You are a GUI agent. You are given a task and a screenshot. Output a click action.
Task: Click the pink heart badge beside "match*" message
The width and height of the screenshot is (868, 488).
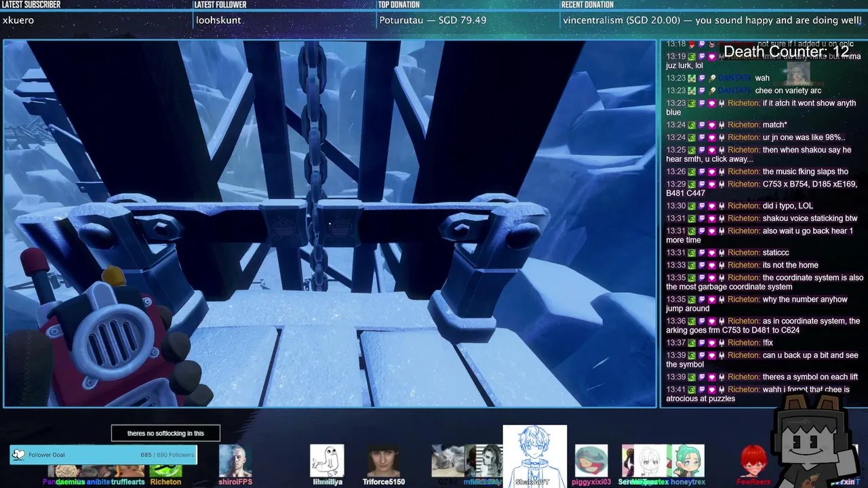[711, 125]
